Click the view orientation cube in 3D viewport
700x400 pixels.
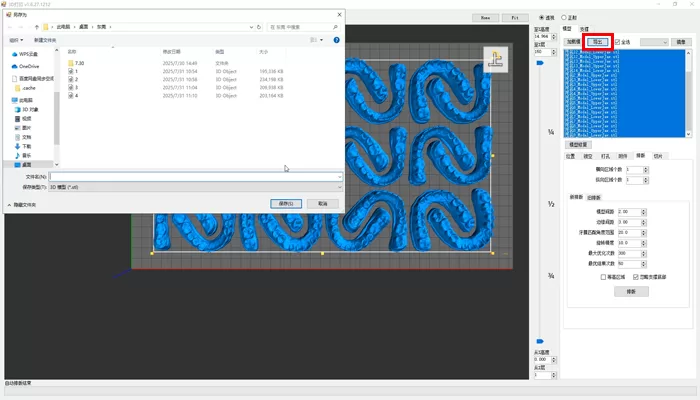pos(496,59)
